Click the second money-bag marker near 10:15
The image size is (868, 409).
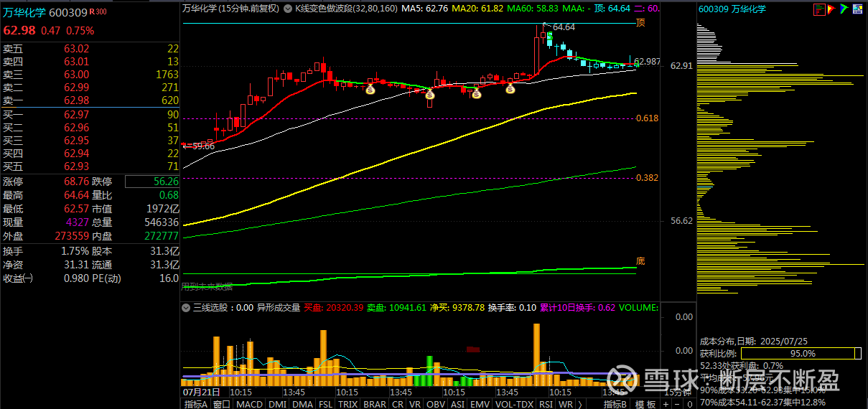click(429, 94)
